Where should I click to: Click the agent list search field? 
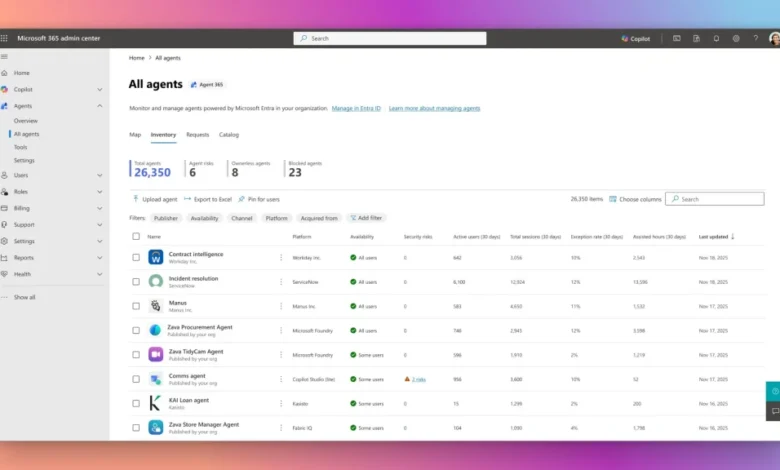(719, 199)
